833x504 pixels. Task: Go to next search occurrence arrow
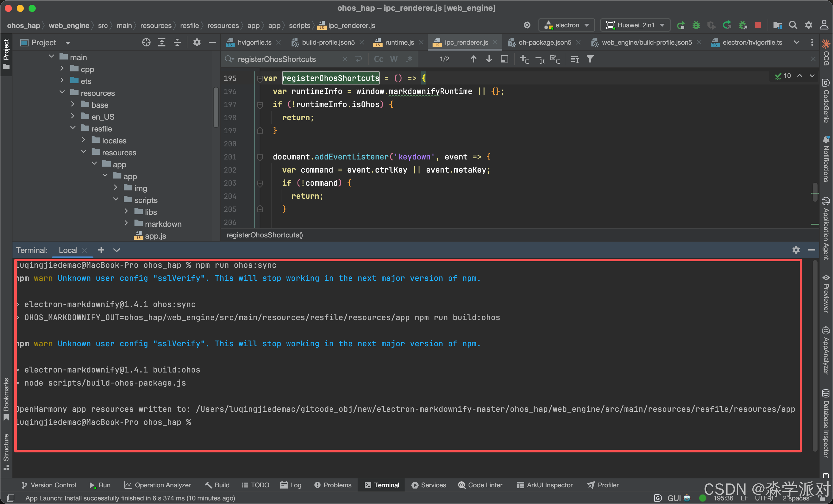pyautogui.click(x=489, y=59)
